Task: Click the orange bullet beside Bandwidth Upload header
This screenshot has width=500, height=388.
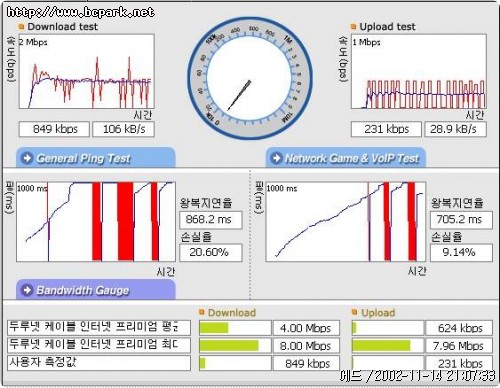Action: coord(354,312)
